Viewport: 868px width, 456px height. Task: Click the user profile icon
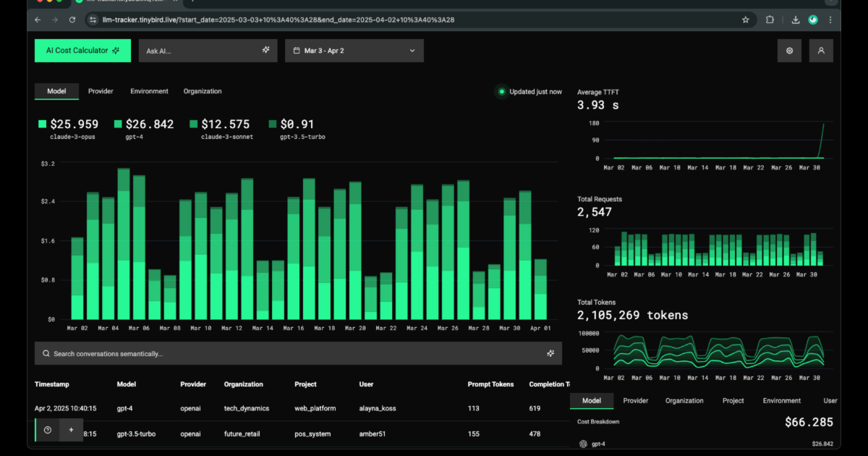pos(821,51)
